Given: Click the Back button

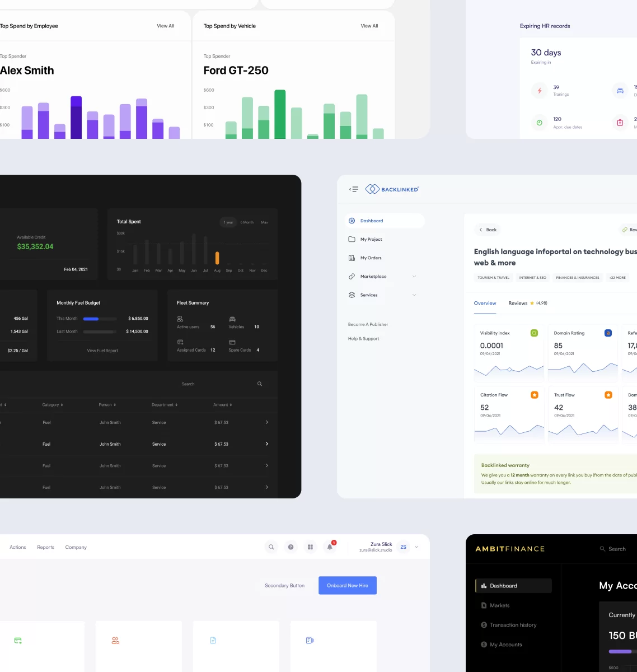Looking at the screenshot, I should click(x=488, y=230).
